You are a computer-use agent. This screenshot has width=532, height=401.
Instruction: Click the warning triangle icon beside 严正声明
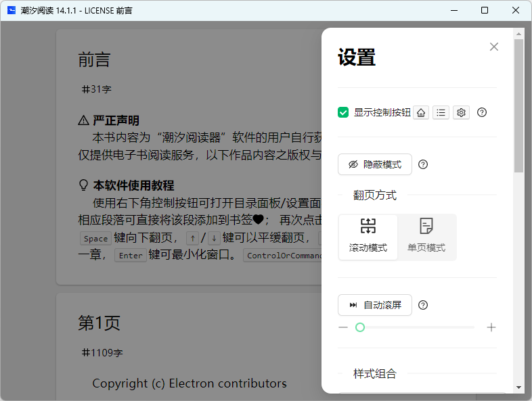[x=83, y=120]
